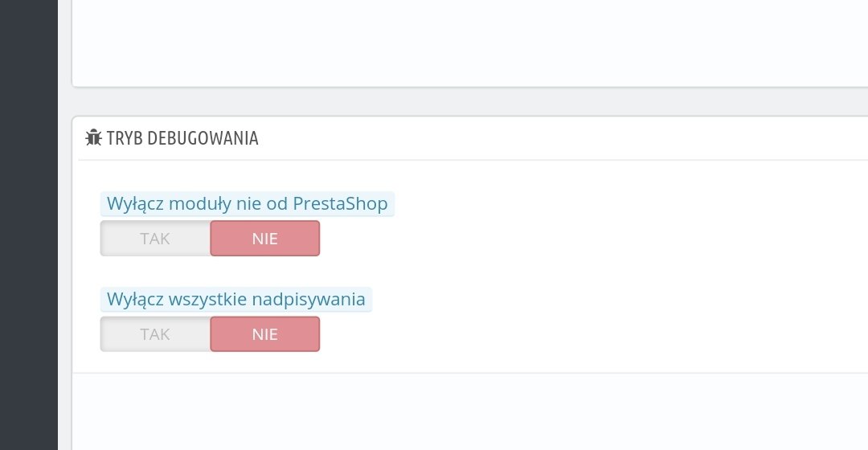Click blank space right of the modules toggle
Screen dimensions: 868x450
(x=563, y=239)
